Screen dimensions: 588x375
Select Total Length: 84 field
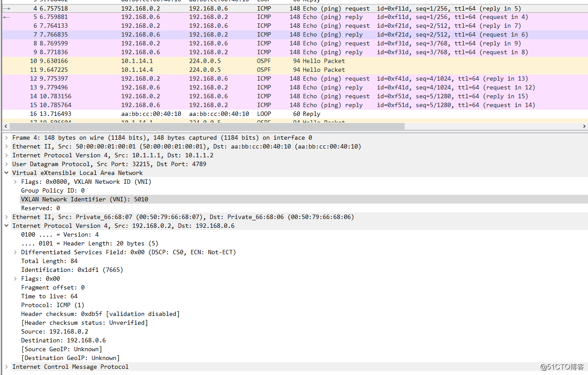tap(49, 261)
